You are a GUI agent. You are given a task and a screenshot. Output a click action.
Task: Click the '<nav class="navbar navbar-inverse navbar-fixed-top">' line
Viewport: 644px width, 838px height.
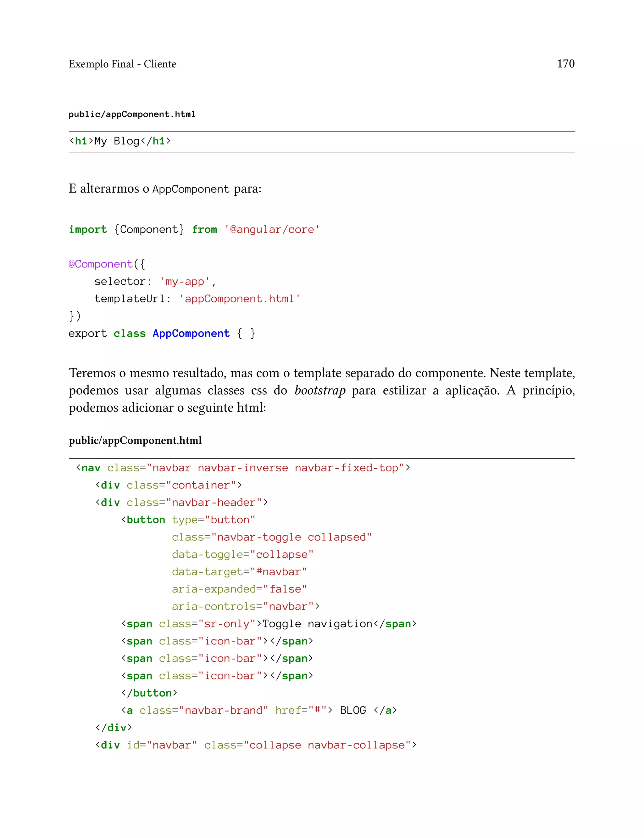point(243,468)
